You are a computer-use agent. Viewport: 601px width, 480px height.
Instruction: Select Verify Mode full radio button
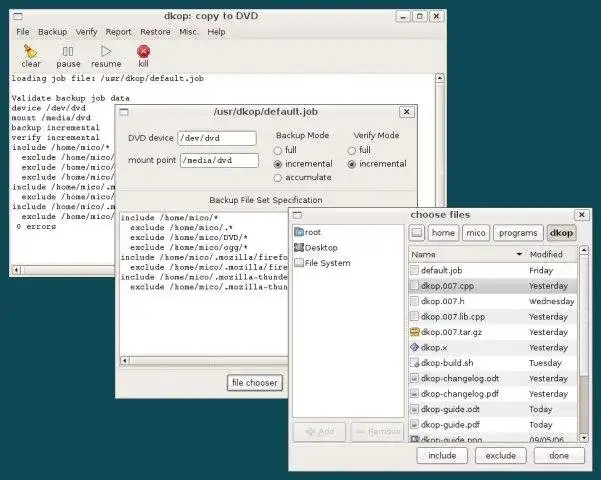click(x=351, y=150)
